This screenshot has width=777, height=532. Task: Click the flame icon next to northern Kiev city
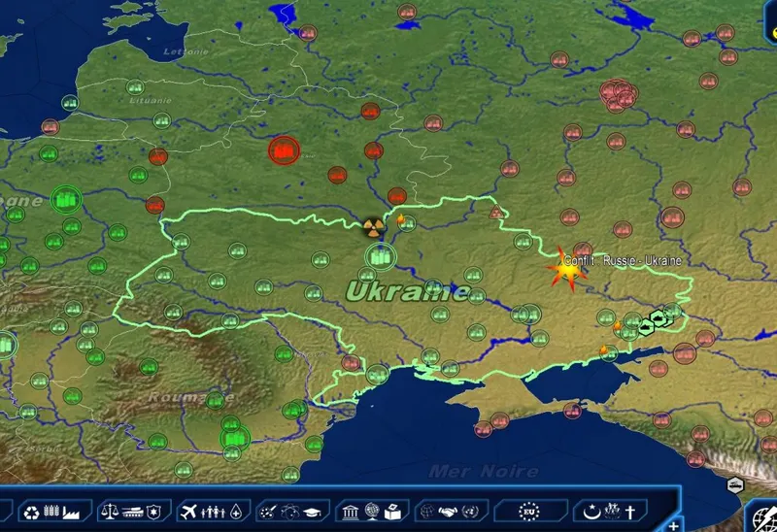(401, 219)
